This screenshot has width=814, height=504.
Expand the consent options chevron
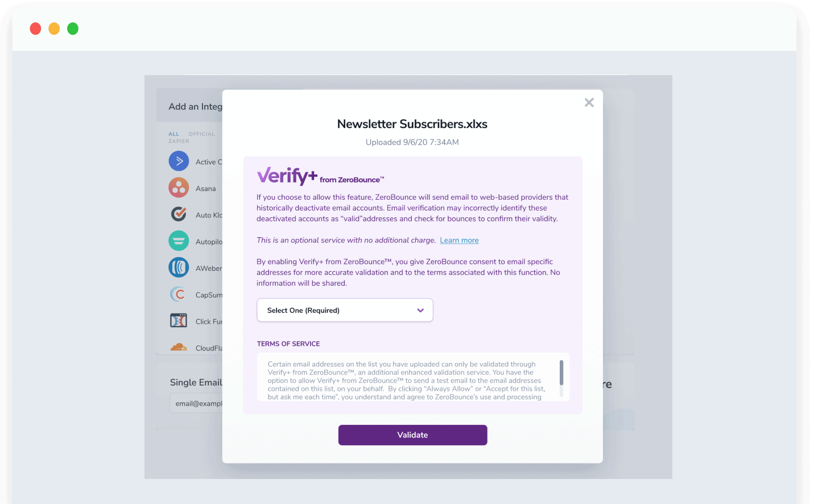[x=420, y=310]
